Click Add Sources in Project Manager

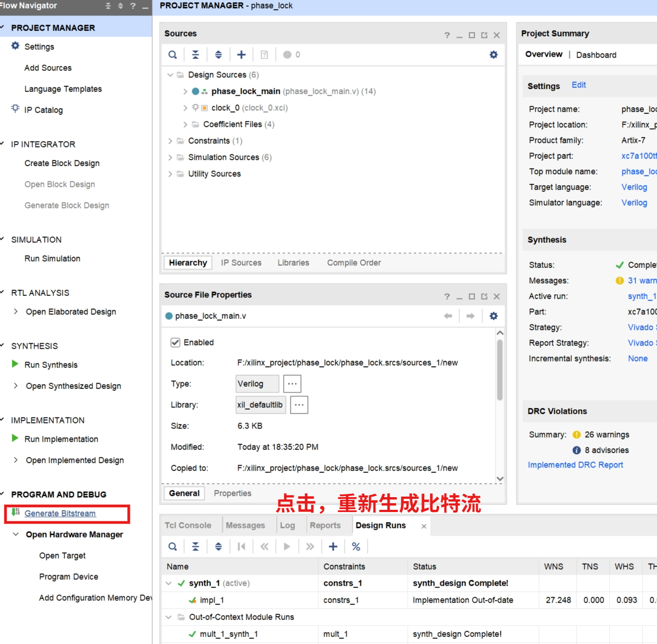coord(48,68)
